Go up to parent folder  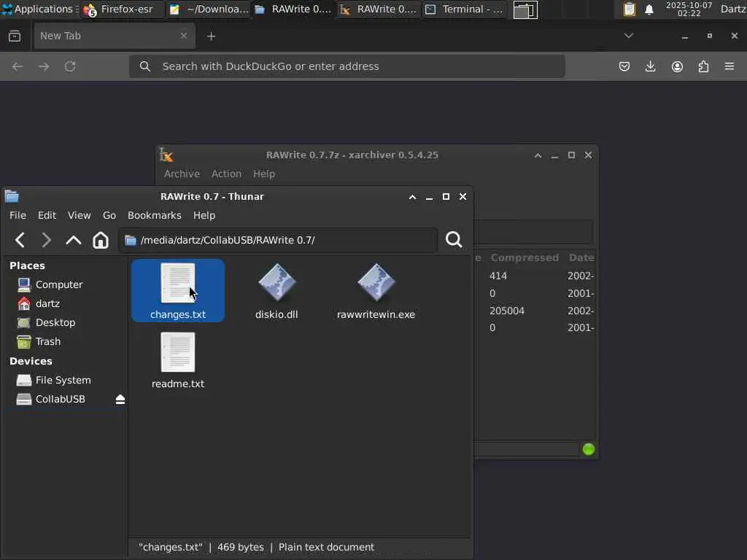click(x=74, y=240)
